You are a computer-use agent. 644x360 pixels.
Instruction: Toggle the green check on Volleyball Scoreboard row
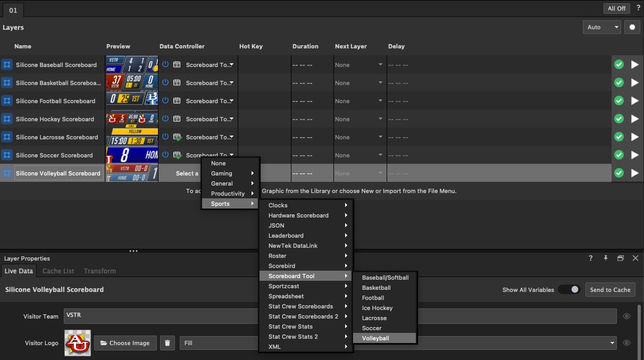[x=619, y=173]
